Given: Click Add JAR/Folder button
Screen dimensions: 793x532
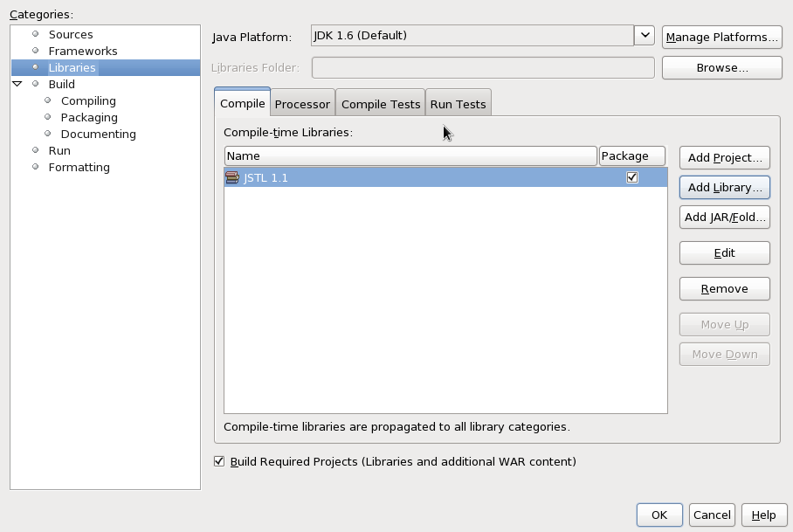Looking at the screenshot, I should coord(725,218).
